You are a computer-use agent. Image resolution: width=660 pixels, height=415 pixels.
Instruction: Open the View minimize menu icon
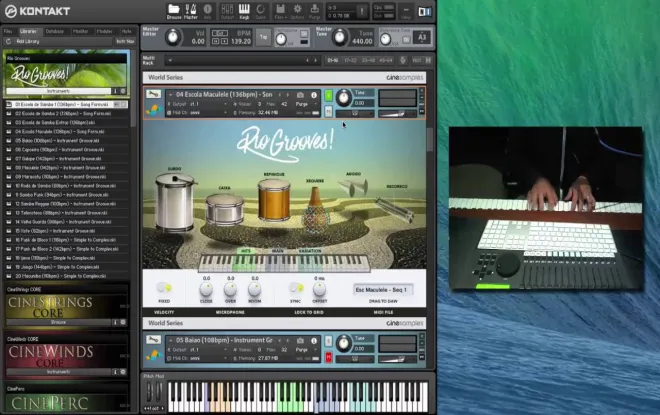406,11
